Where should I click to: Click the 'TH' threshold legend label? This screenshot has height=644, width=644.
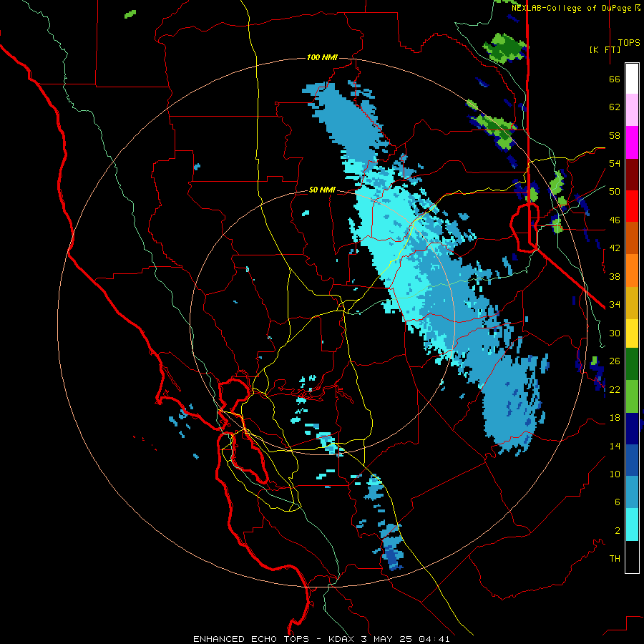click(x=615, y=559)
